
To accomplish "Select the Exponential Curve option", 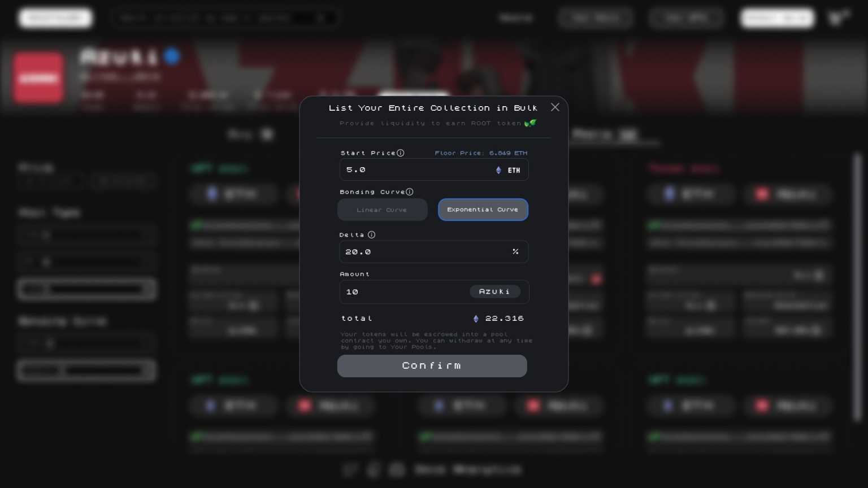I will (x=483, y=210).
